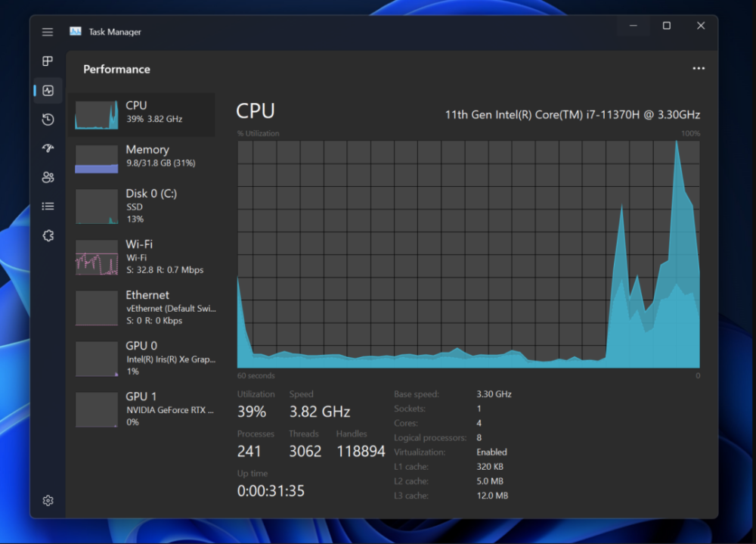Open the Users page icon
The height and width of the screenshot is (544, 756).
pyautogui.click(x=48, y=177)
